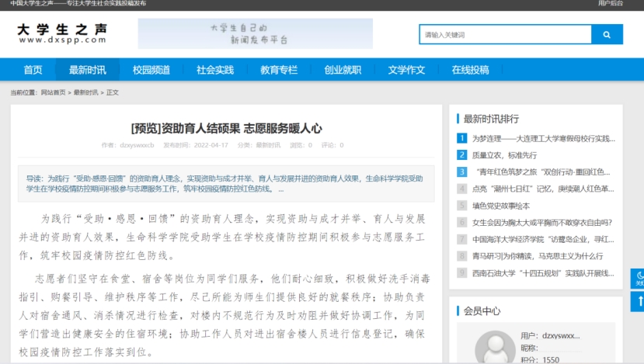Click rank number 4 badge
This screenshot has width=644, height=364.
(461, 189)
